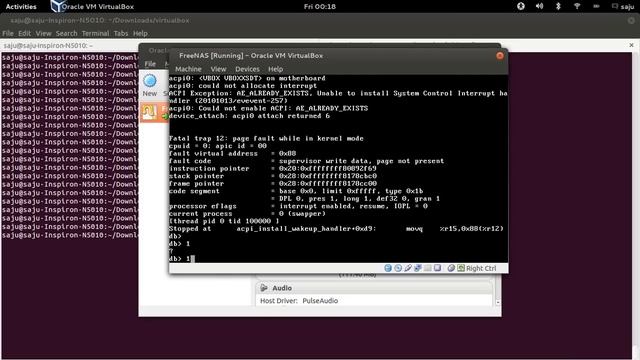Screen dimensions: 640x360
Task: Close the FreeNAS Running VM window
Action: click(x=500, y=56)
